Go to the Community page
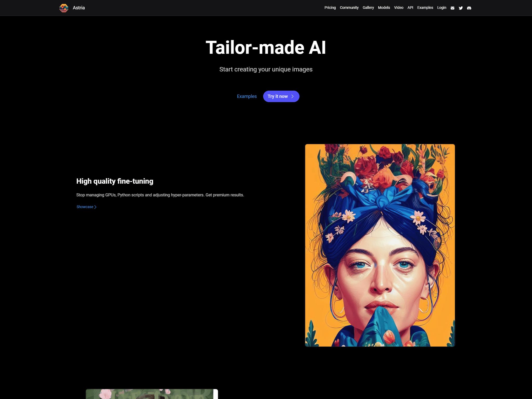The image size is (532, 399). pos(349,8)
